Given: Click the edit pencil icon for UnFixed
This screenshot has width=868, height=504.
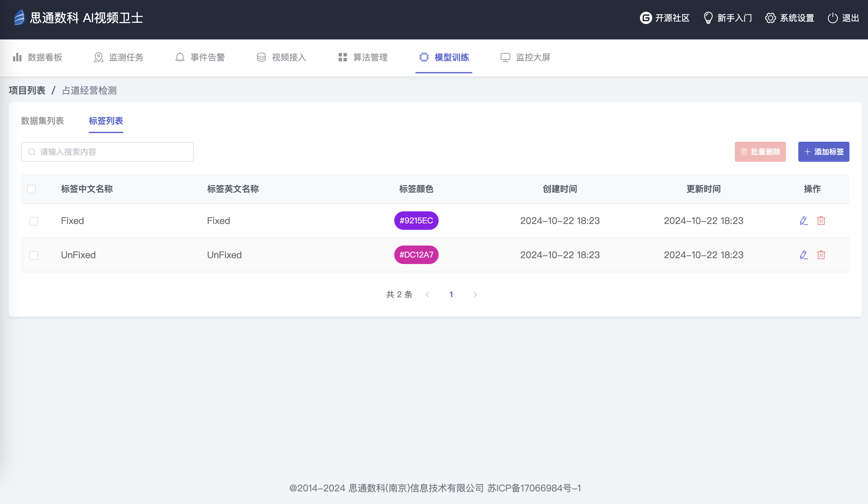Looking at the screenshot, I should point(803,255).
